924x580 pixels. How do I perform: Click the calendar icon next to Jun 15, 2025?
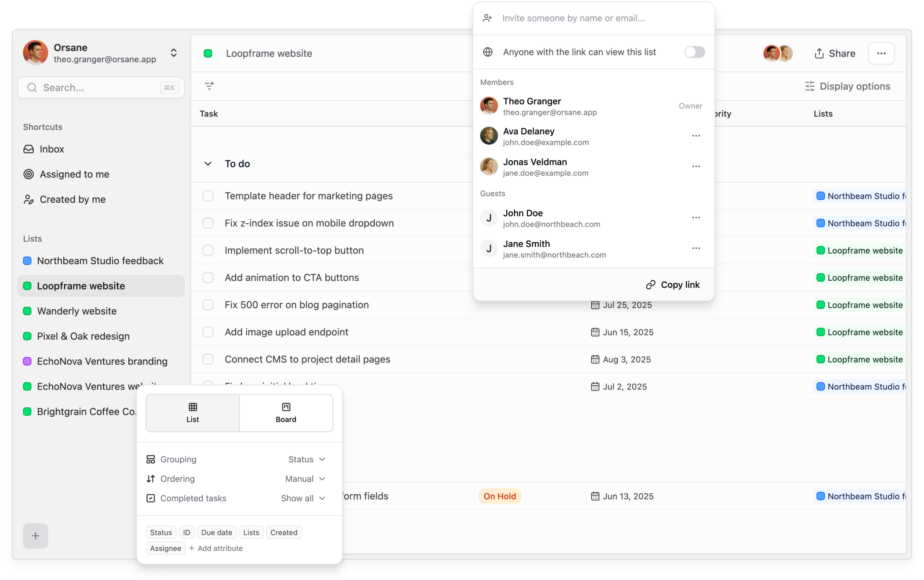coord(595,332)
